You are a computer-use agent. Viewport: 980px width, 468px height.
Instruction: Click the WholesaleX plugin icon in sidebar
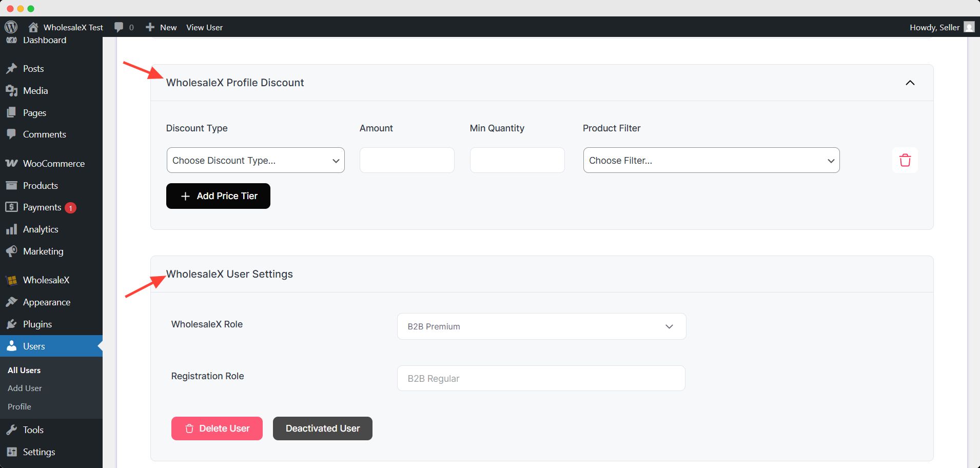pyautogui.click(x=11, y=280)
